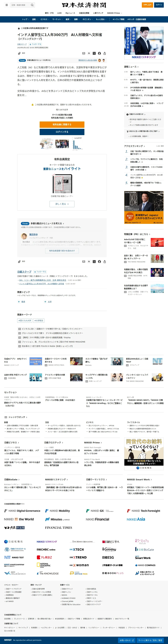Open 日経Gooday logo link
Screen dimensions: 168x644
[109, 549]
